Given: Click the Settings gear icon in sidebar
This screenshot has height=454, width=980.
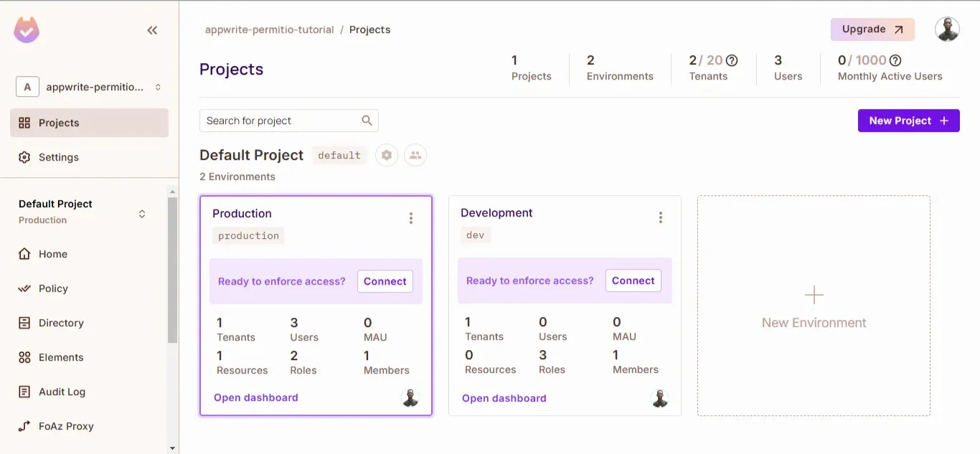Looking at the screenshot, I should click(x=24, y=157).
